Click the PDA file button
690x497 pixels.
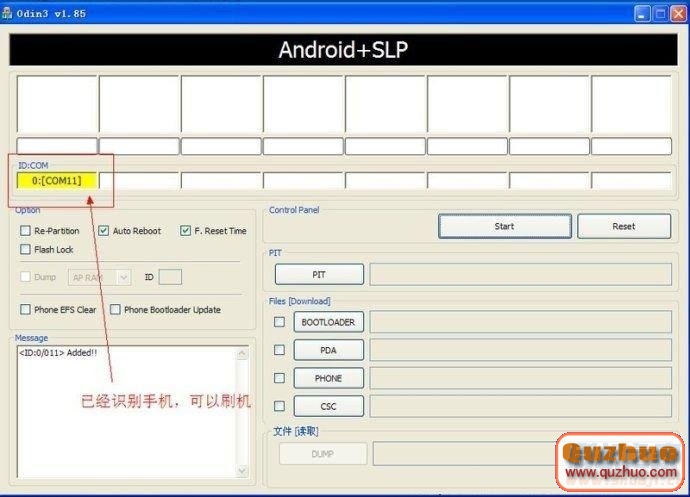(329, 350)
